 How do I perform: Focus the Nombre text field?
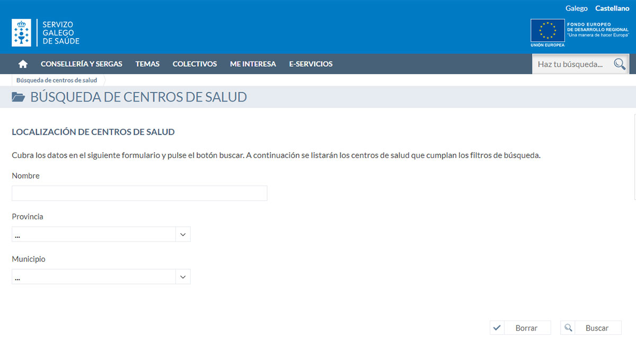pyautogui.click(x=139, y=193)
